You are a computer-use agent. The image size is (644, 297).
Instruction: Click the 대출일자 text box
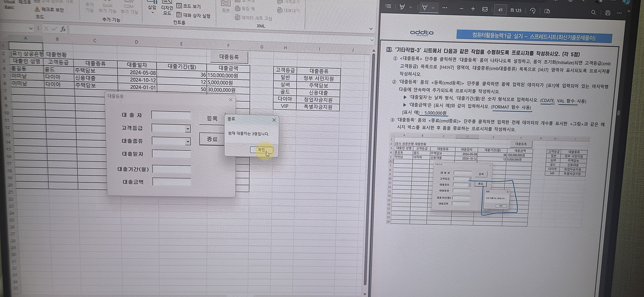(171, 154)
